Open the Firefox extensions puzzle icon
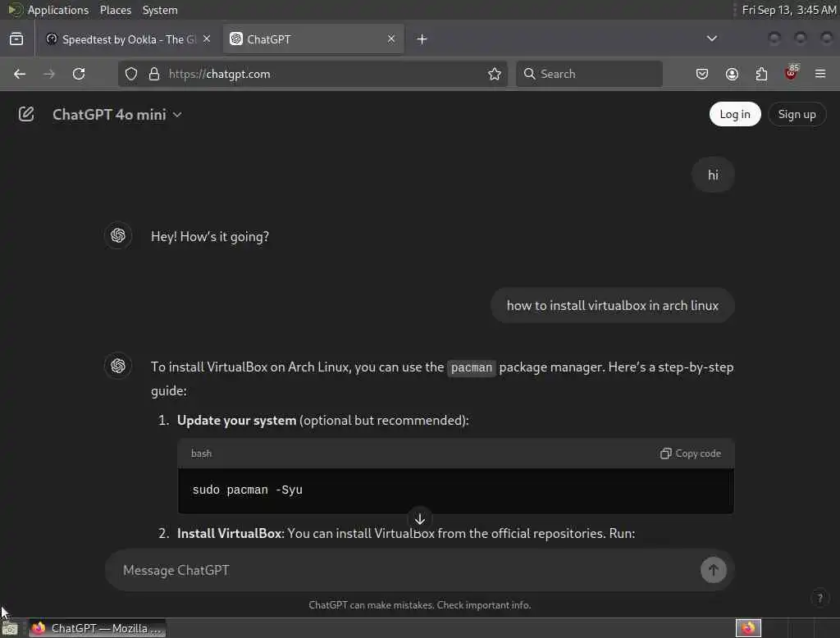Screen dimensions: 840x638 coord(761,74)
